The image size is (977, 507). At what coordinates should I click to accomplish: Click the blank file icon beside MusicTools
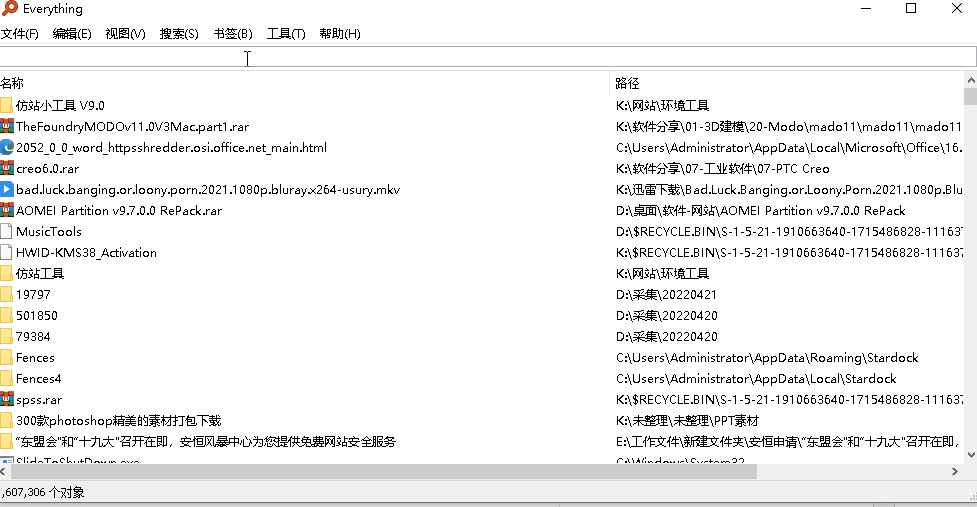coord(6,231)
